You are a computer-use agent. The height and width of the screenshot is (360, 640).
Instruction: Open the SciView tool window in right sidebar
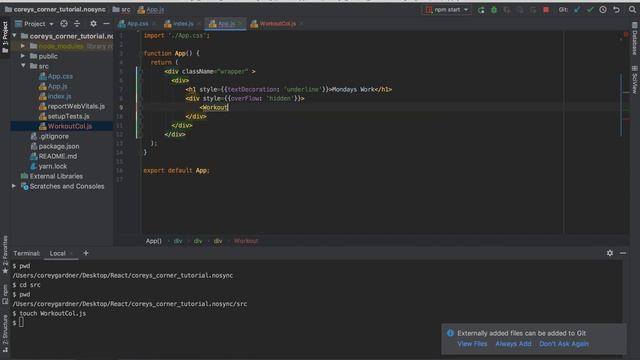(x=635, y=80)
